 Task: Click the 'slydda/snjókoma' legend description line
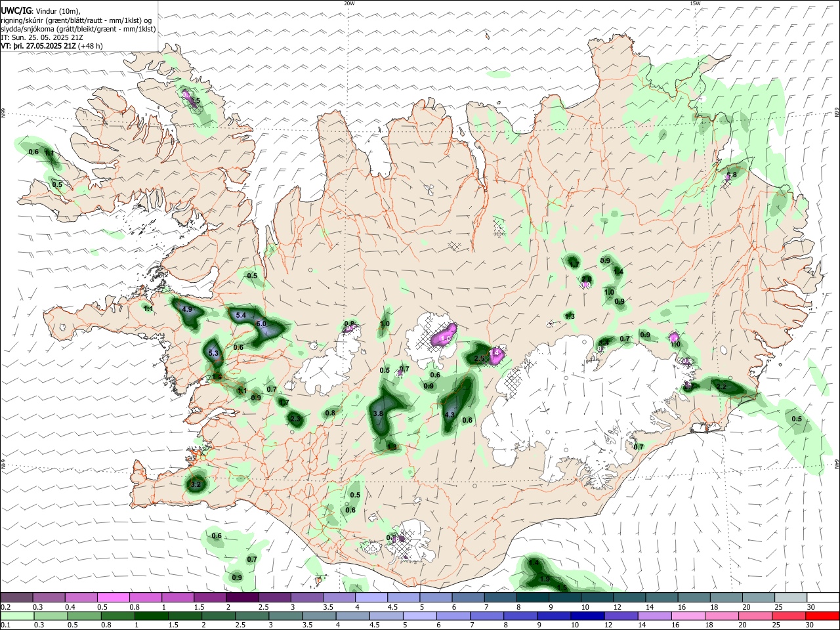pyautogui.click(x=78, y=30)
